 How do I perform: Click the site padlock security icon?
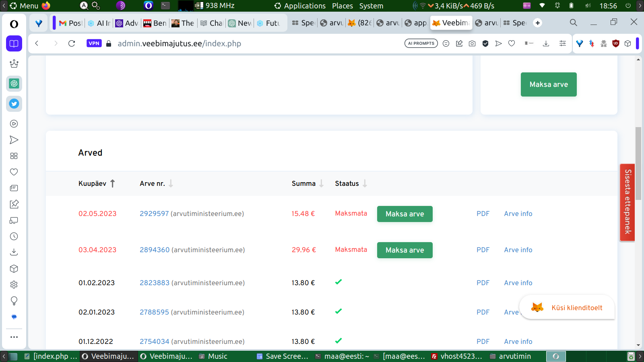point(109,43)
